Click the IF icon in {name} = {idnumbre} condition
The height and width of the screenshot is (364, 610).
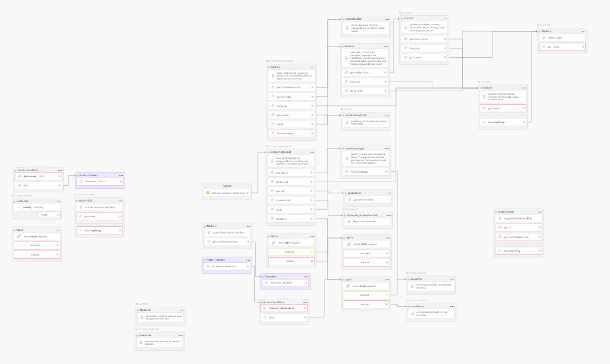[x=265, y=308]
